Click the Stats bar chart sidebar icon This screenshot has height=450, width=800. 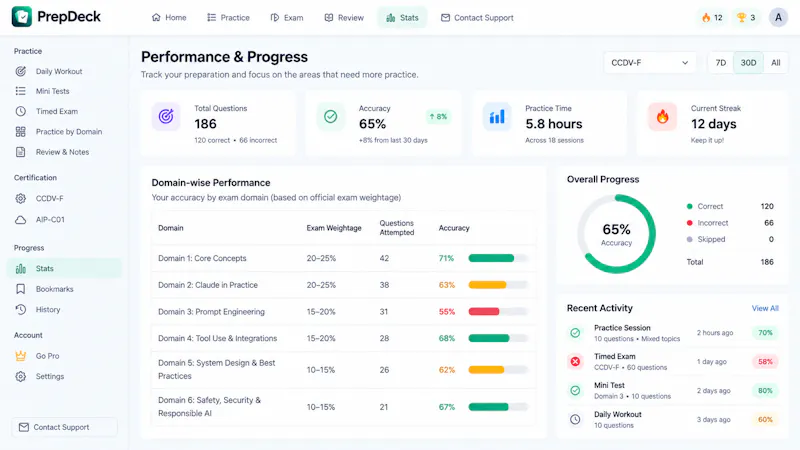20,268
